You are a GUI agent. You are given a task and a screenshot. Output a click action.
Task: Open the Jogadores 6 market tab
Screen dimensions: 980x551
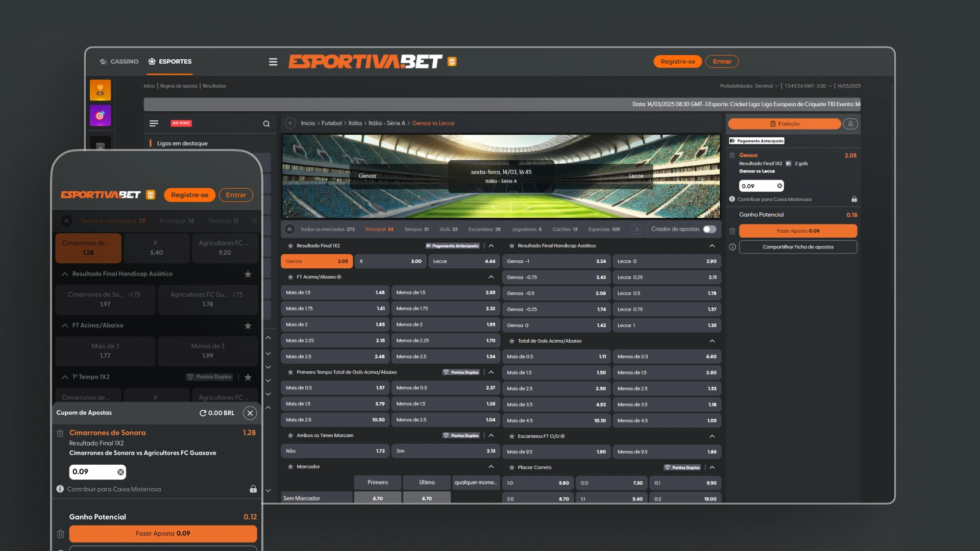coord(527,230)
